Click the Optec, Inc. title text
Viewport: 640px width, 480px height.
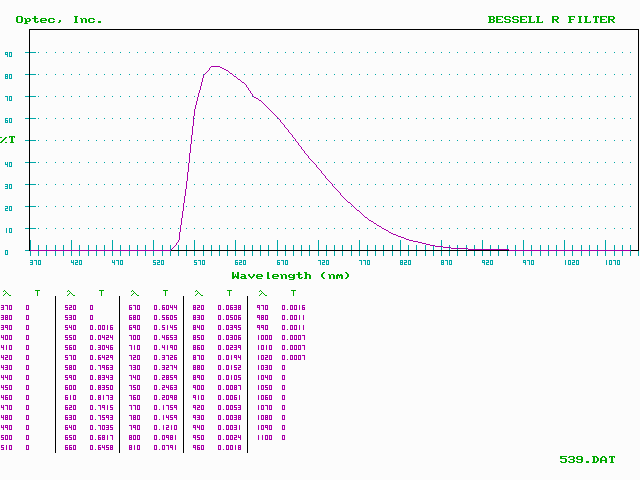point(58,19)
